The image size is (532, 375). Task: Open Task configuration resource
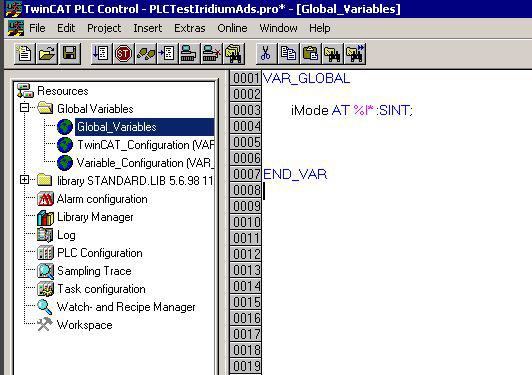tap(101, 289)
